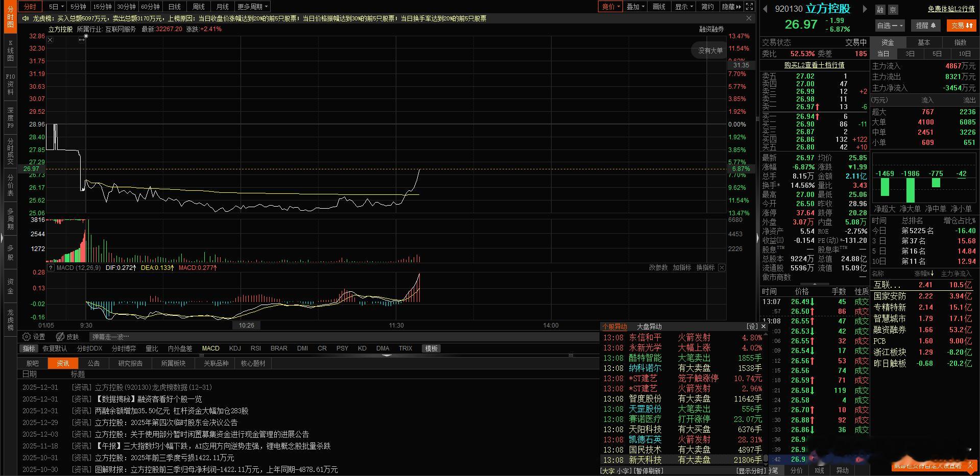Toggle 画线 drawing tools
This screenshot has width=980, height=476.
[659, 7]
